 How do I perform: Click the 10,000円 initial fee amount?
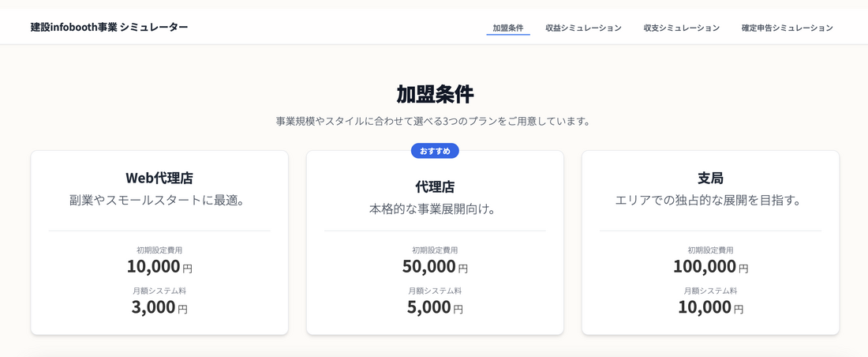coord(159,267)
